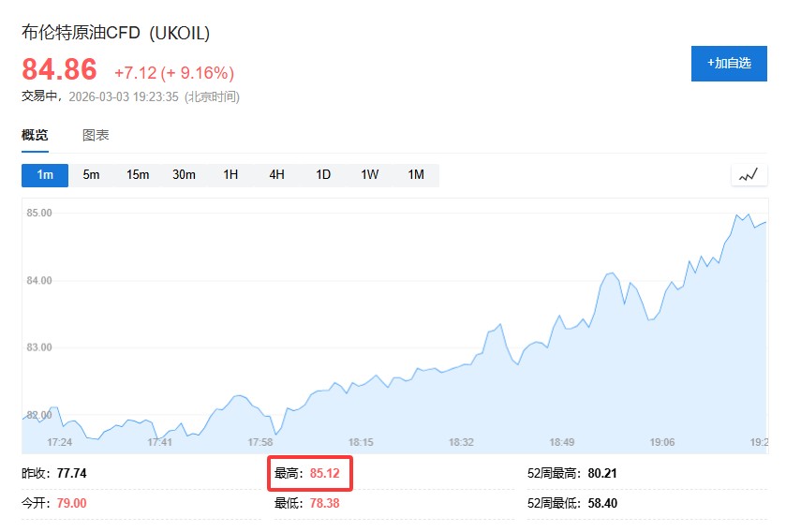Choose the 1H timeframe
The width and height of the screenshot is (786, 532).
(x=230, y=175)
